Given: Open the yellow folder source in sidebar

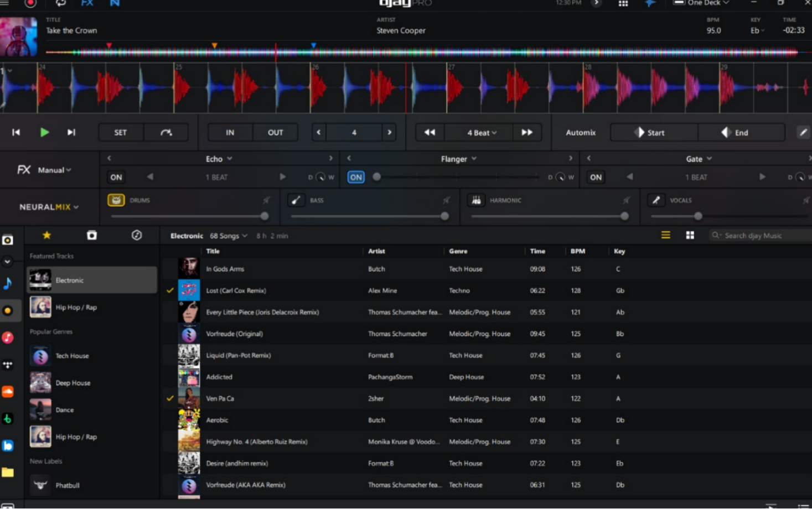Looking at the screenshot, I should (x=8, y=472).
